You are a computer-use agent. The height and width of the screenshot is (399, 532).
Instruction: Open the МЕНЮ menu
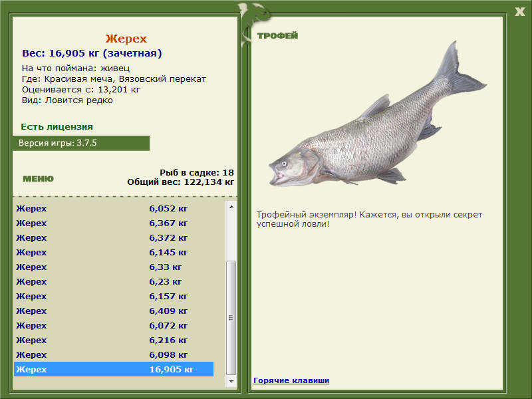point(38,179)
